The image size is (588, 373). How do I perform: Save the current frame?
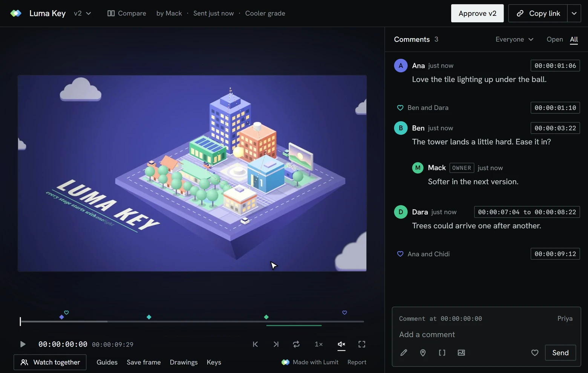tap(144, 362)
